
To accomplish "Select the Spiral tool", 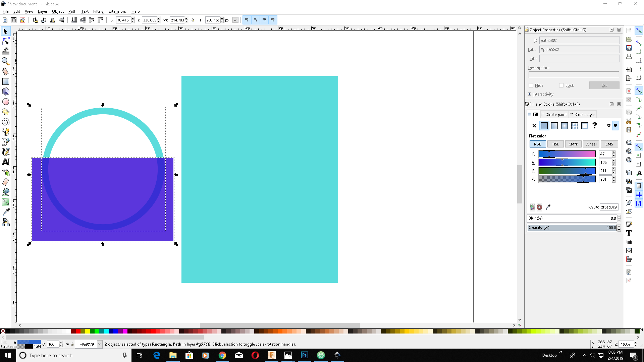I will (x=5, y=122).
